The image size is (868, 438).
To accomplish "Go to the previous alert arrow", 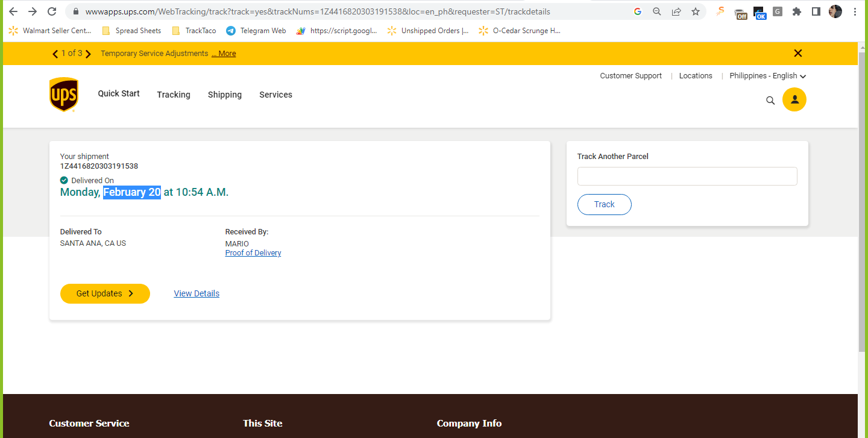I will (56, 54).
